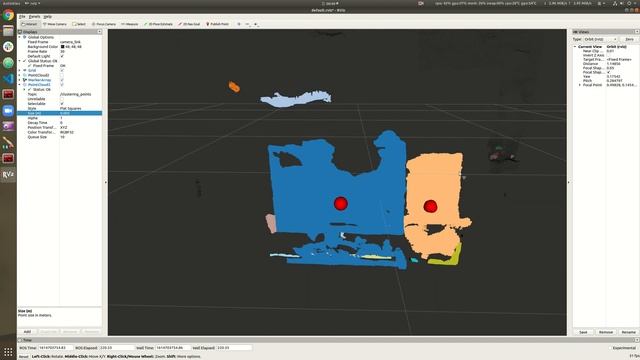Expand the PointCloud2 display that is unchecked
Viewport: 640px width, 360px height.
tap(19, 75)
